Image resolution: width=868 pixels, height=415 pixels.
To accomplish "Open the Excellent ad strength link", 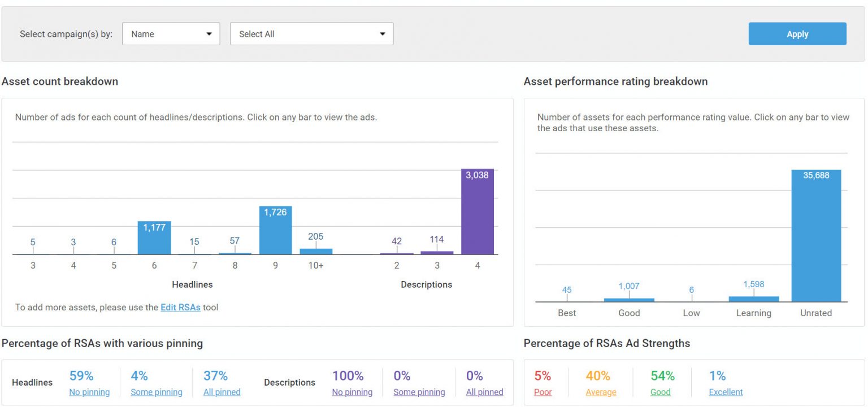I will pyautogui.click(x=726, y=392).
